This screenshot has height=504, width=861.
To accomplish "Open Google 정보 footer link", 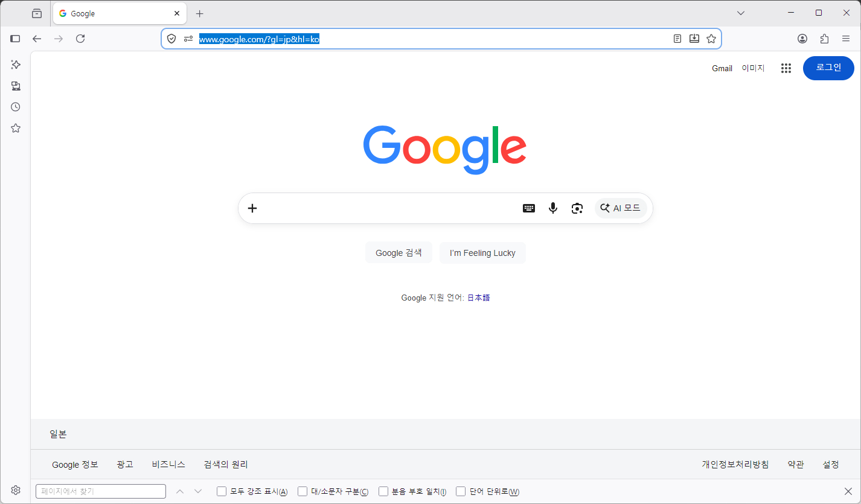I will click(75, 464).
